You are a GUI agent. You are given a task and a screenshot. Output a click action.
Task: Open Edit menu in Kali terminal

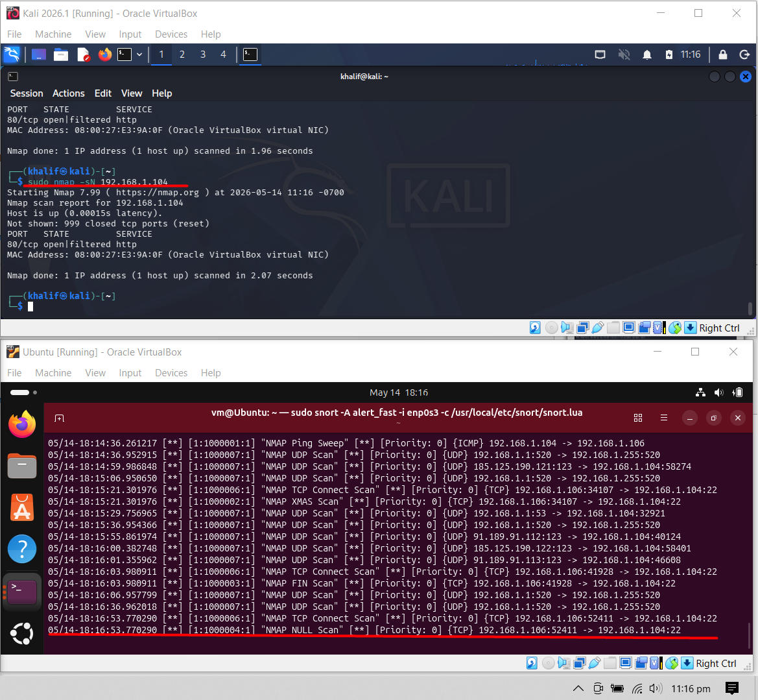(103, 93)
